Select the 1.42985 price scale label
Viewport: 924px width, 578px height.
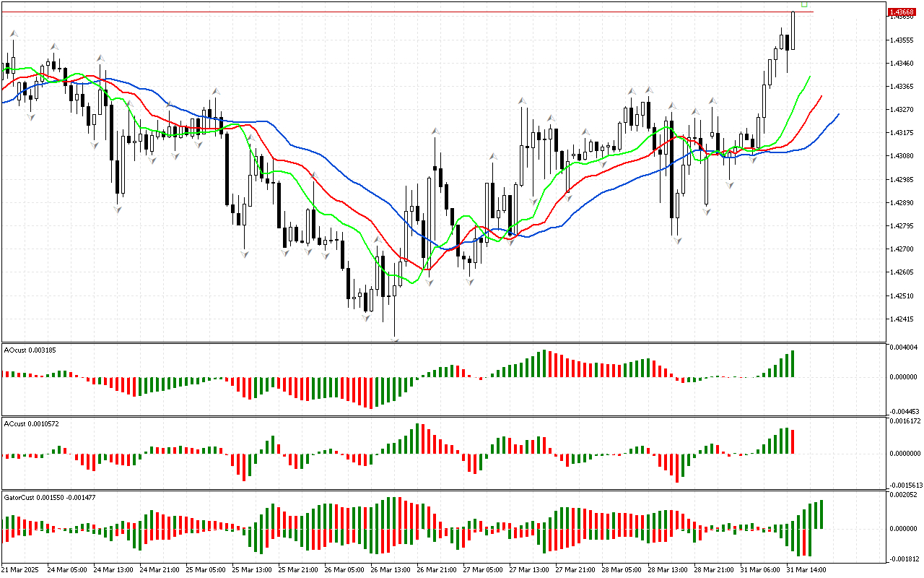[902, 180]
